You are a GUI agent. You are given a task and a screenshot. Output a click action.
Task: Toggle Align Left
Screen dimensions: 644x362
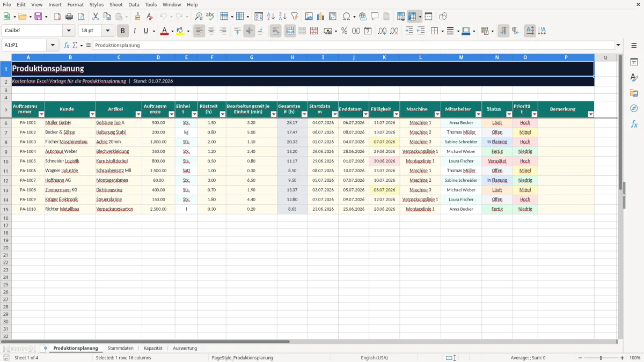(x=200, y=31)
